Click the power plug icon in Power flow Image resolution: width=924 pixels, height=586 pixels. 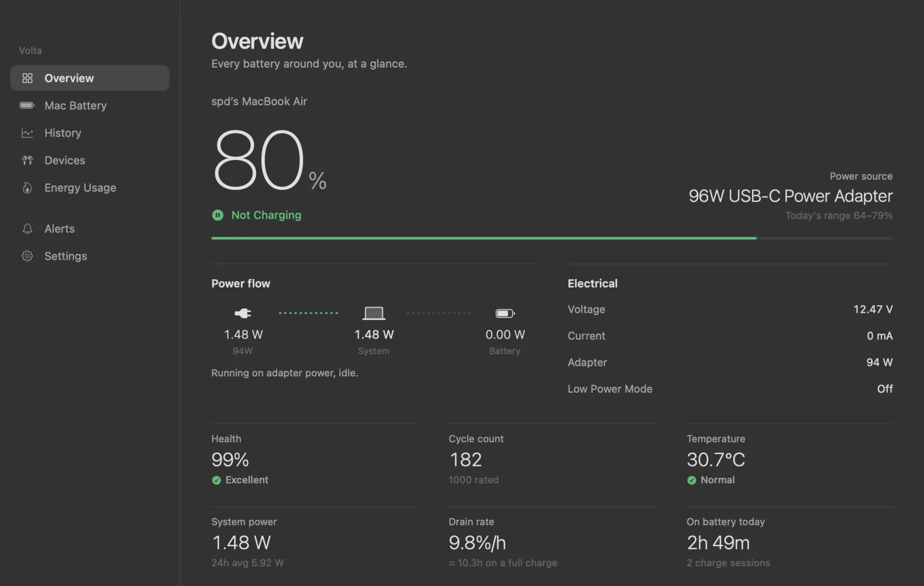click(x=243, y=313)
